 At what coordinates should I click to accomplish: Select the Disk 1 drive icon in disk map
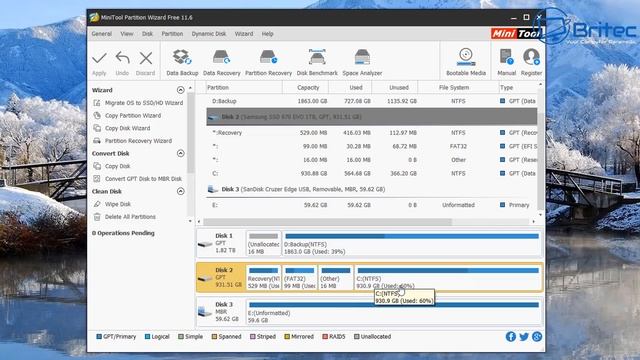pos(205,244)
